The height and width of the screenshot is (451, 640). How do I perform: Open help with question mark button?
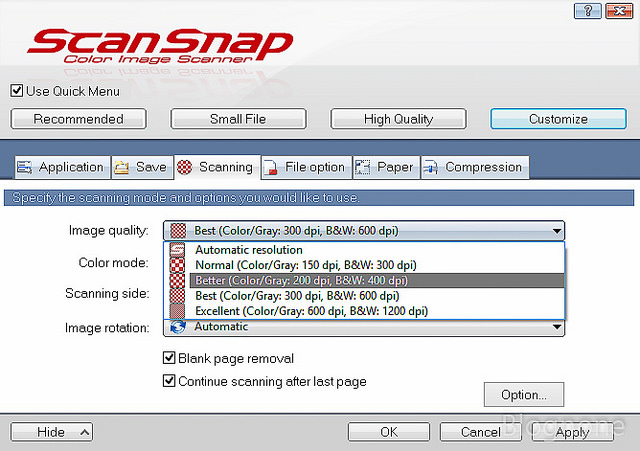587,11
